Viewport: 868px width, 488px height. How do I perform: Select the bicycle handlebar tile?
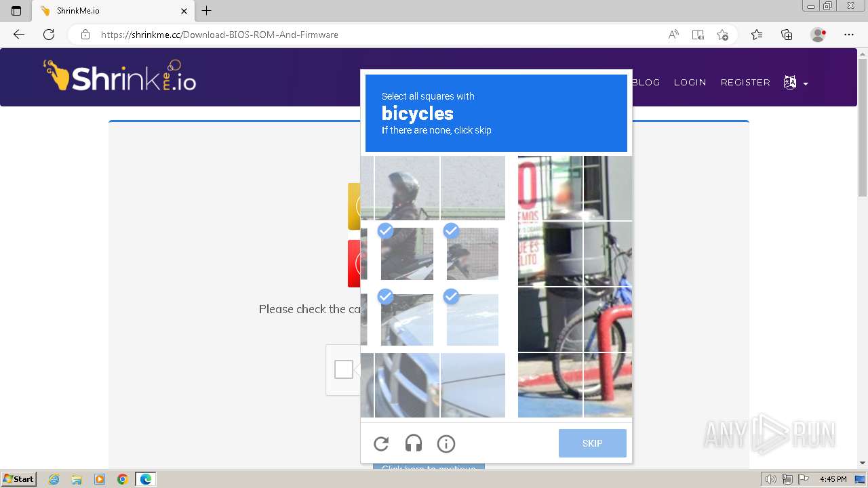tap(608, 253)
